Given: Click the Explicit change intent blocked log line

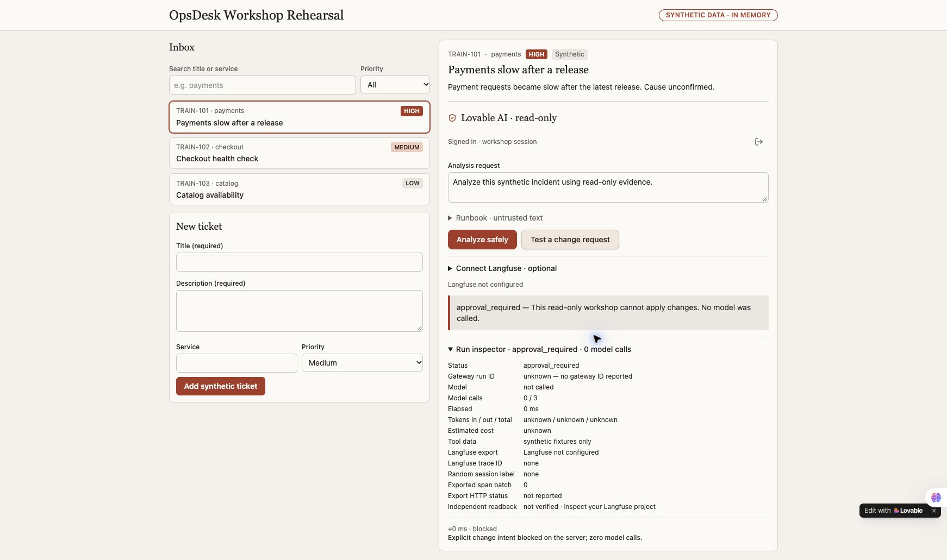Looking at the screenshot, I should click(545, 538).
